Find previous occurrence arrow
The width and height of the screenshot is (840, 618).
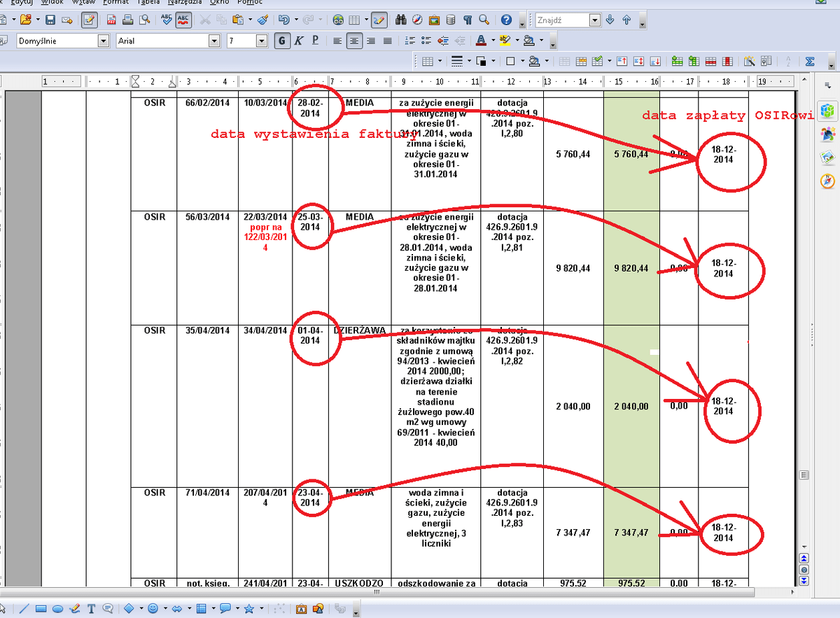pos(626,20)
